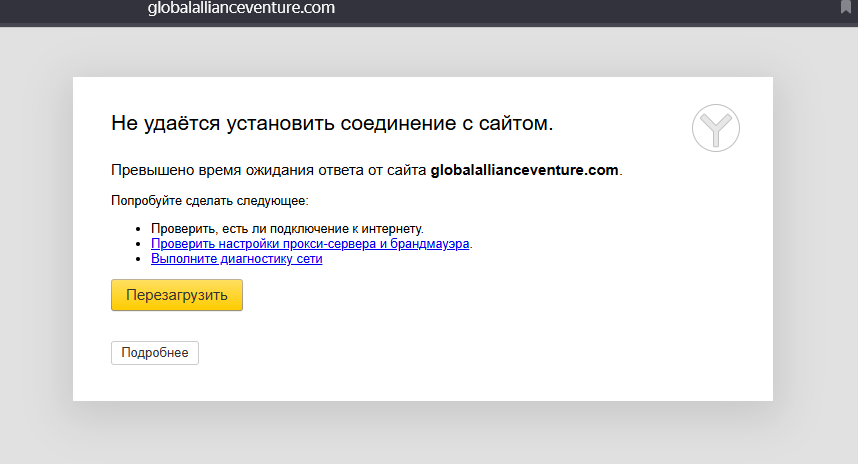858x464 pixels.
Task: Click the bold globalallianceventure.com text in error message
Action: pyautogui.click(x=524, y=170)
